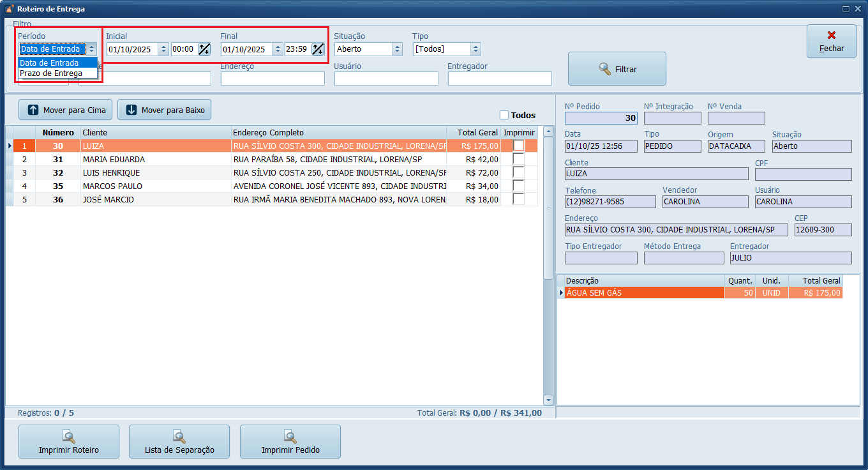Click the magnifier icon on the Filtrar button
The width and height of the screenshot is (868, 470).
[605, 69]
